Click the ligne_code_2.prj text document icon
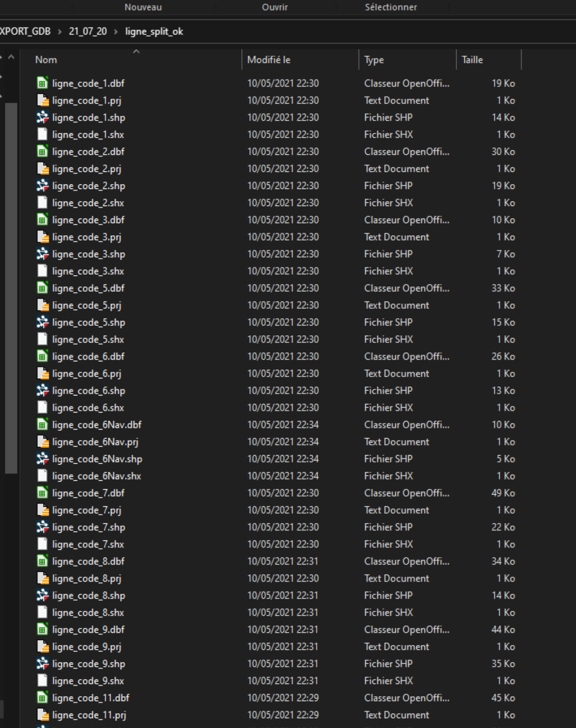Viewport: 576px width, 728px height. point(42,169)
